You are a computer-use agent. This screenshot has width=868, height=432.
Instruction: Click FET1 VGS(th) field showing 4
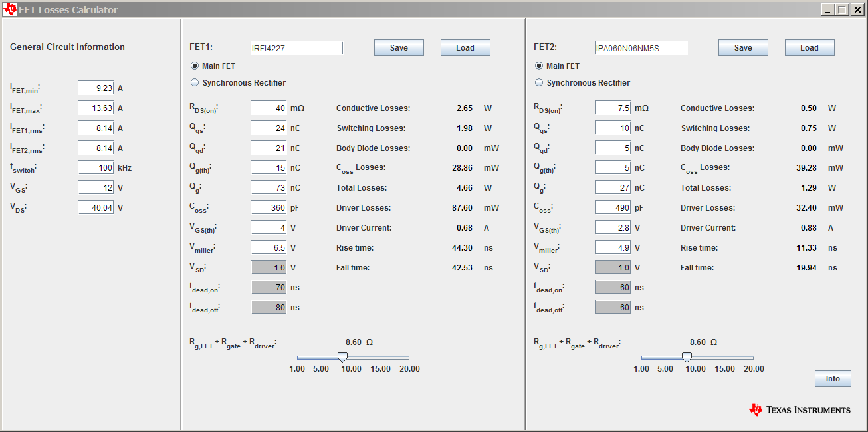(269, 227)
